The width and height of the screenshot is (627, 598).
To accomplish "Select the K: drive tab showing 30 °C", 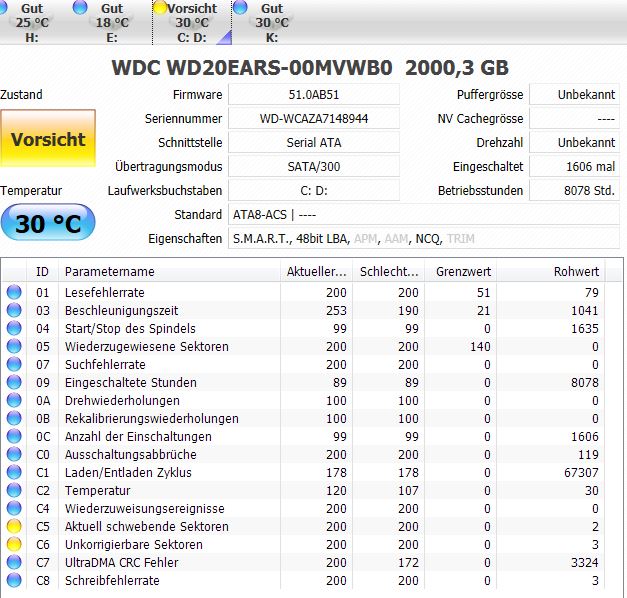I will point(272,22).
